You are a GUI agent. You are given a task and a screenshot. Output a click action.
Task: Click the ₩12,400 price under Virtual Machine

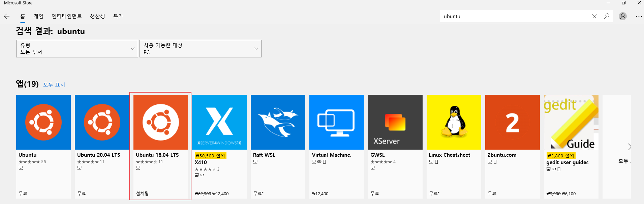coord(320,194)
